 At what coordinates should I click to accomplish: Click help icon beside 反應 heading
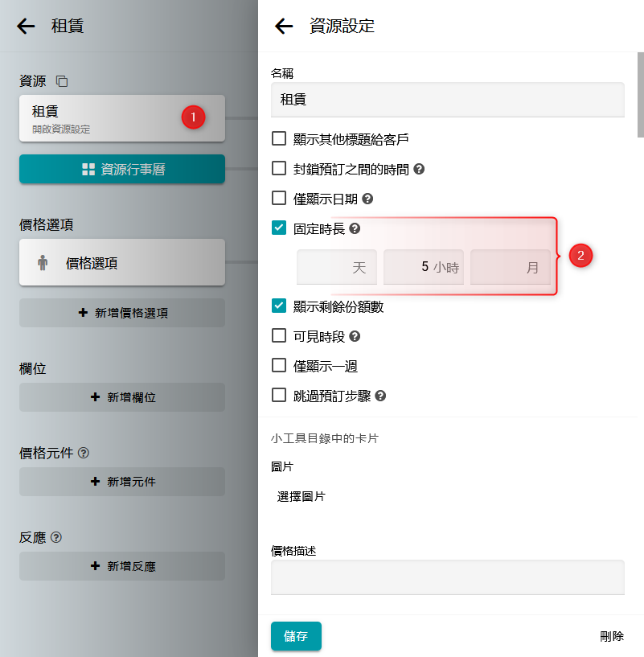tap(56, 537)
